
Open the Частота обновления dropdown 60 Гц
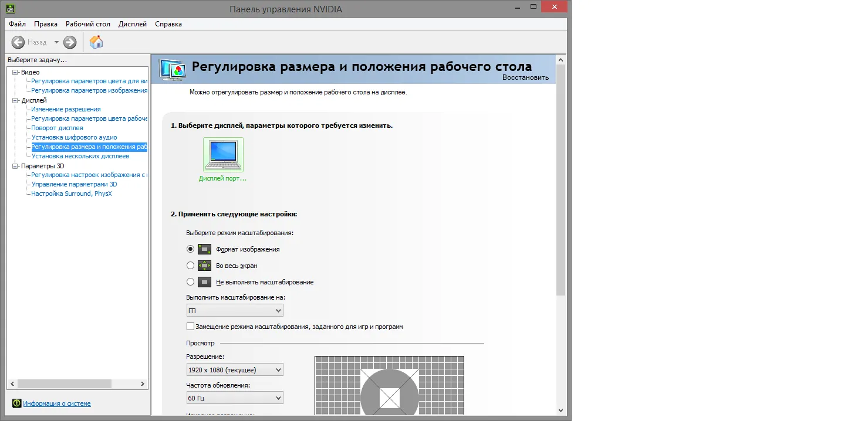[235, 398]
